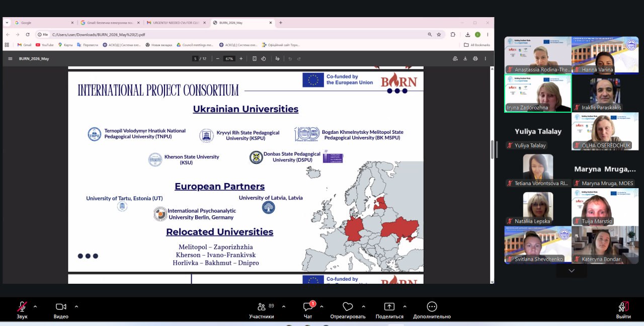
Task: Switch to the Google browser tab
Action: 44,23
